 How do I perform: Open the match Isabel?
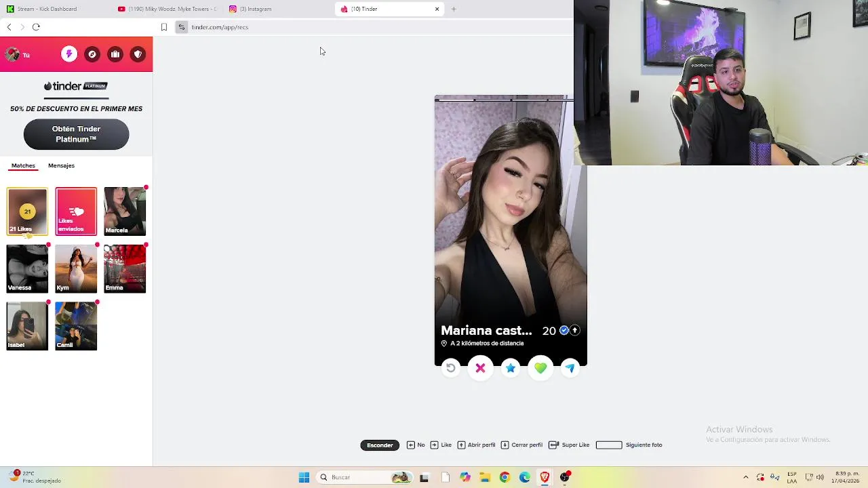tap(27, 326)
